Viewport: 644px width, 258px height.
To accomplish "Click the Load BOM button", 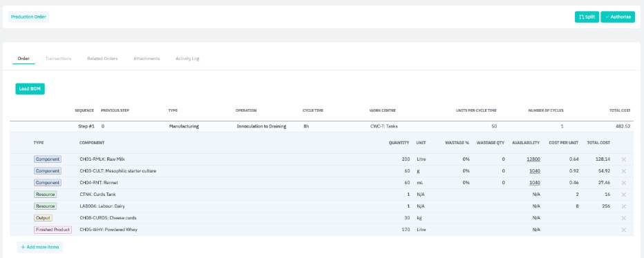I will pyautogui.click(x=30, y=88).
